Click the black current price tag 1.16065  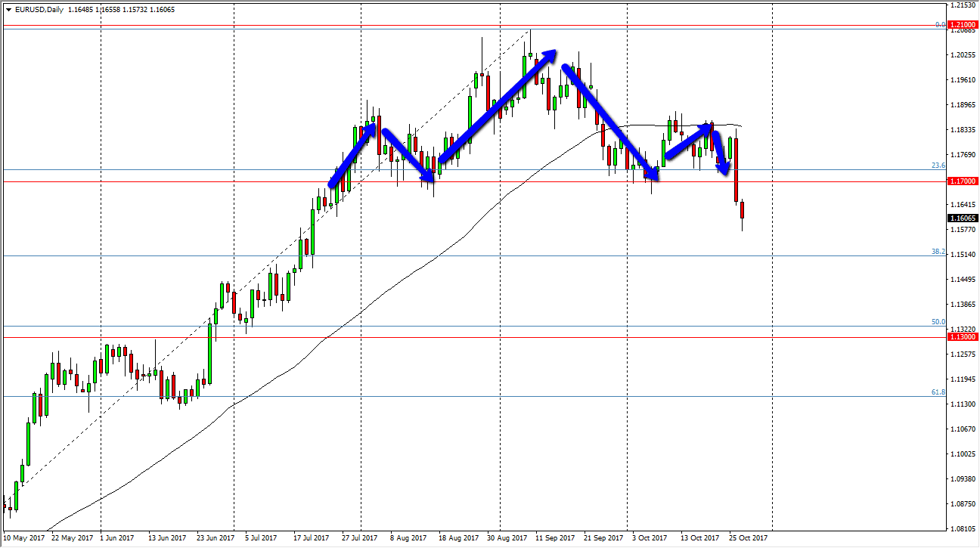click(x=960, y=216)
